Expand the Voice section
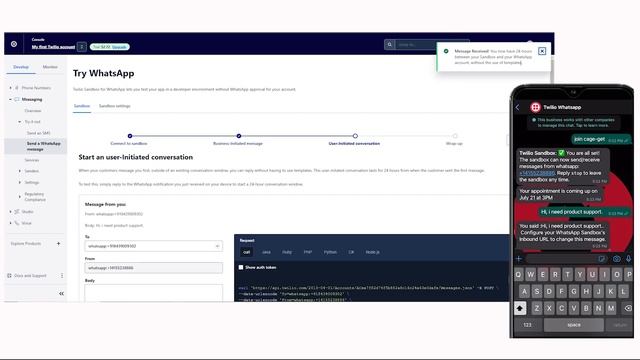Viewport: 640px width, 360px height. [11, 223]
